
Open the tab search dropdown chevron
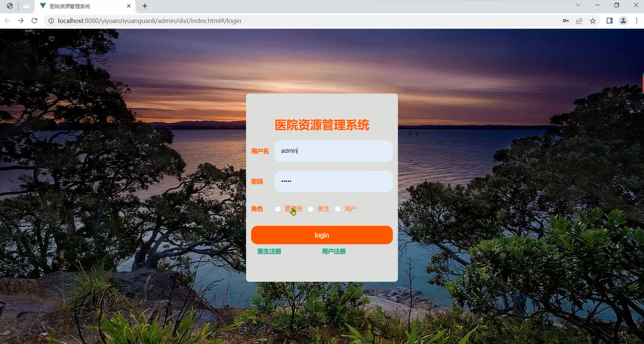(578, 5)
